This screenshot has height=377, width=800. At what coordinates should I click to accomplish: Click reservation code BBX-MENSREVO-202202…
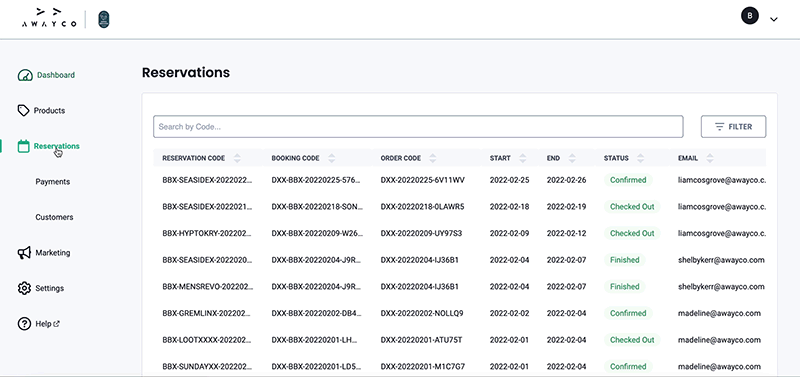pyautogui.click(x=207, y=287)
